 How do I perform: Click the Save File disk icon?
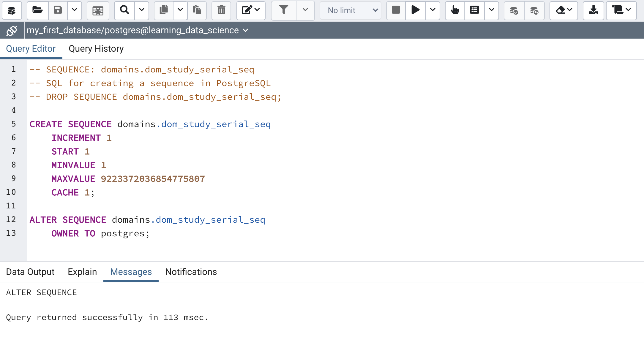click(58, 10)
